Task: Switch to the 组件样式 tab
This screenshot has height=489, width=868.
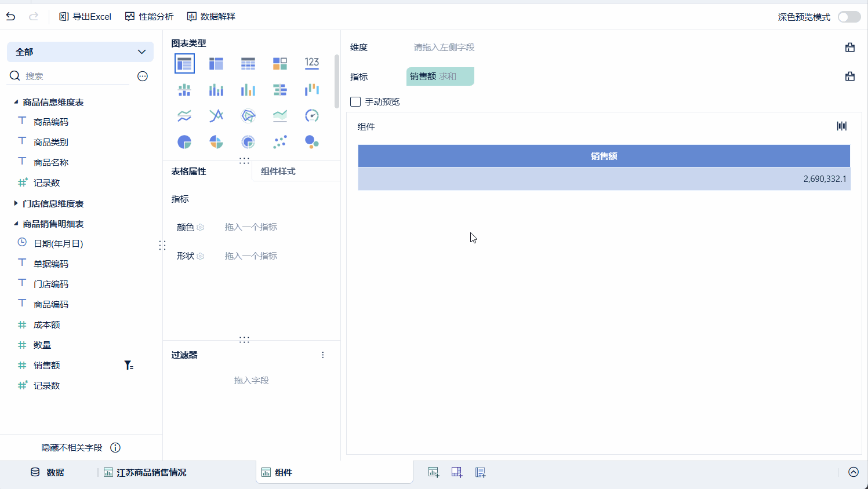Action: [278, 171]
